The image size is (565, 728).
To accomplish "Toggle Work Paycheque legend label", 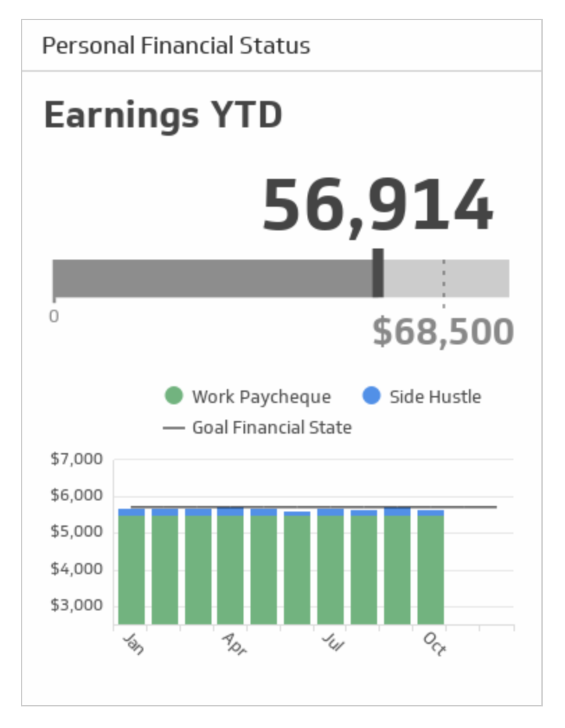I will [261, 397].
